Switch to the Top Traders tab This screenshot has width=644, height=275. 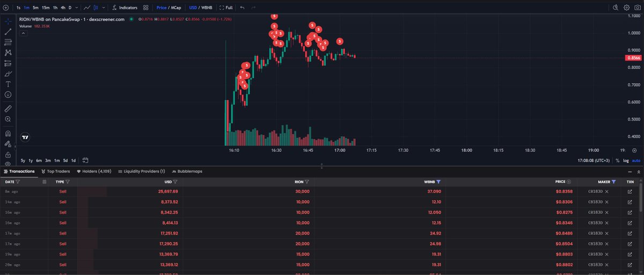click(56, 172)
